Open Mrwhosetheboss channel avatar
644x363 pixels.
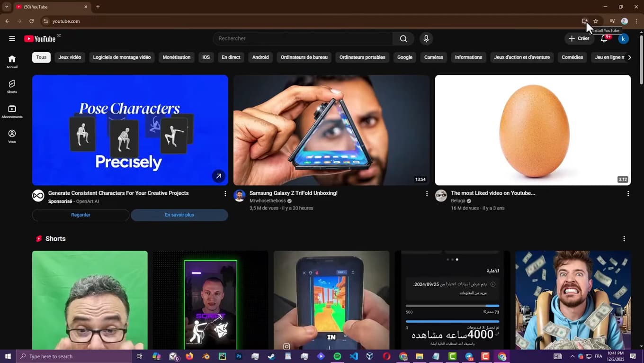click(240, 196)
